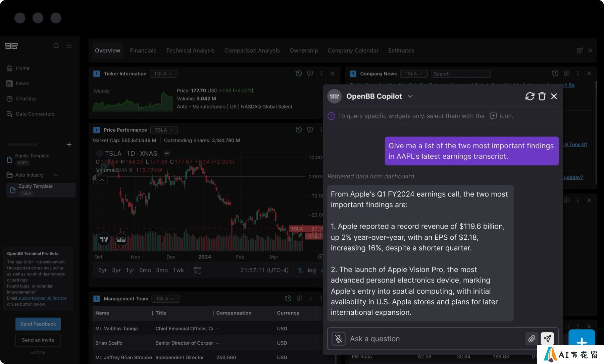Image resolution: width=604 pixels, height=364 pixels.
Task: Click the chart time 21:57:11 (UTC-4)
Action: click(264, 270)
